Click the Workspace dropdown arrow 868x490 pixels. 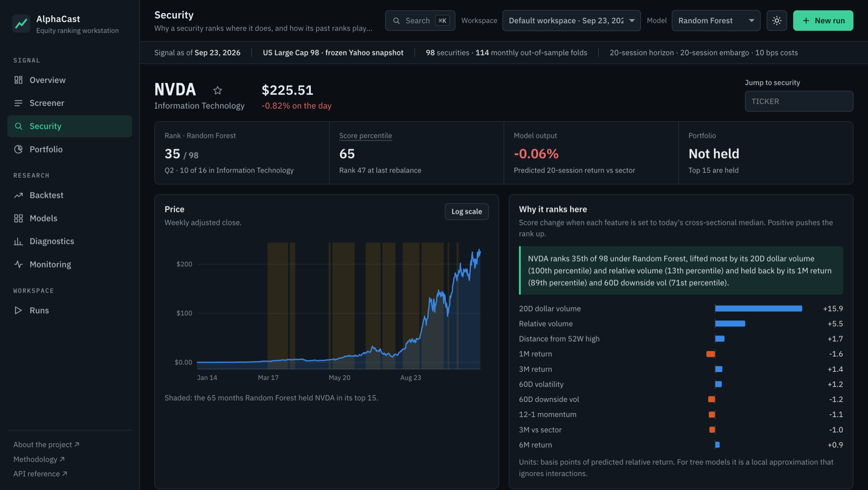pos(632,21)
